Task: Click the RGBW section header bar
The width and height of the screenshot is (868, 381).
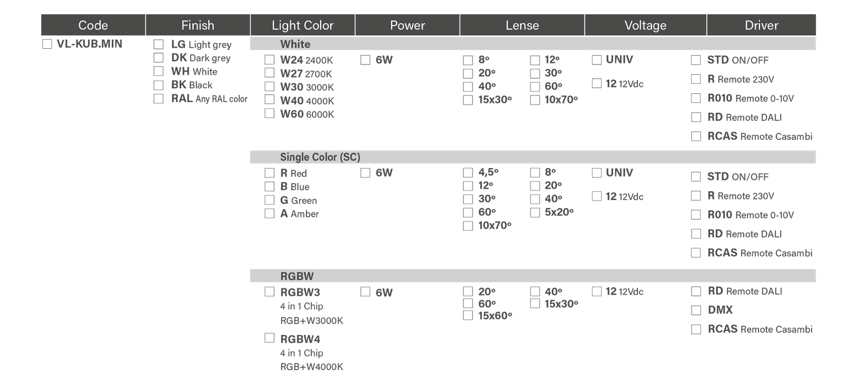Action: pyautogui.click(x=532, y=276)
